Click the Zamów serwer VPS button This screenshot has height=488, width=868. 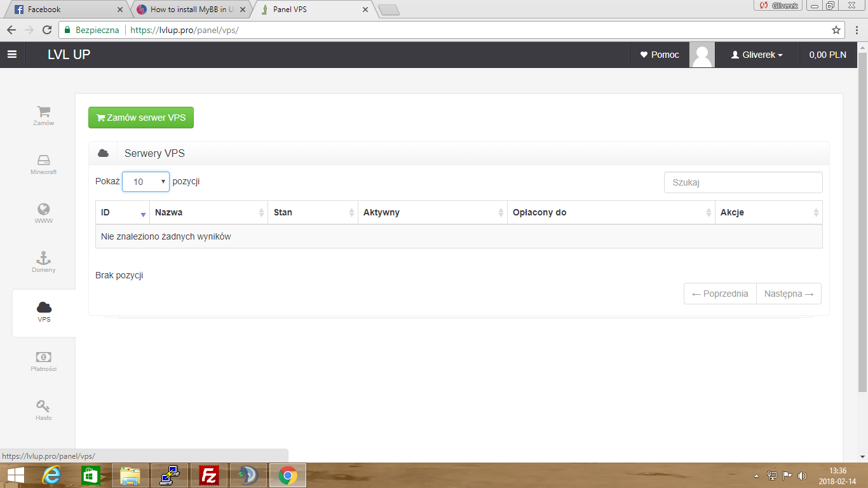141,118
